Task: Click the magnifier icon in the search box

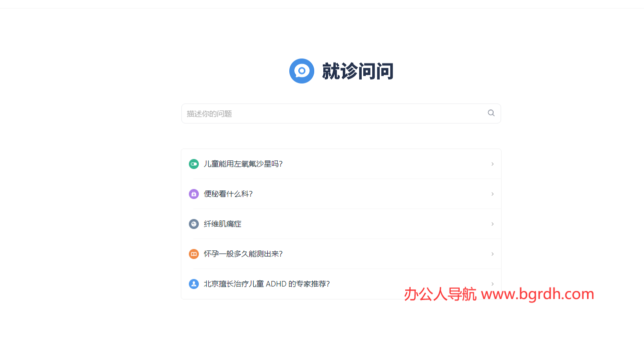Action: [491, 113]
